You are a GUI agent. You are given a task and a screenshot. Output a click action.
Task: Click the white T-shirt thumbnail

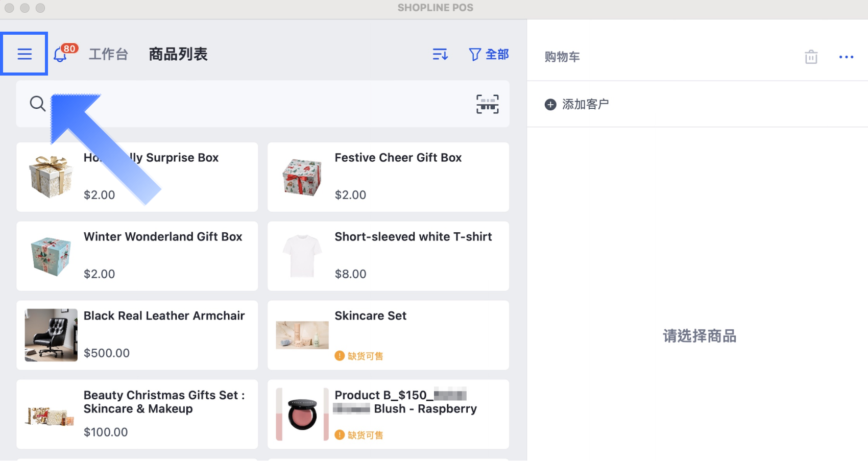302,256
